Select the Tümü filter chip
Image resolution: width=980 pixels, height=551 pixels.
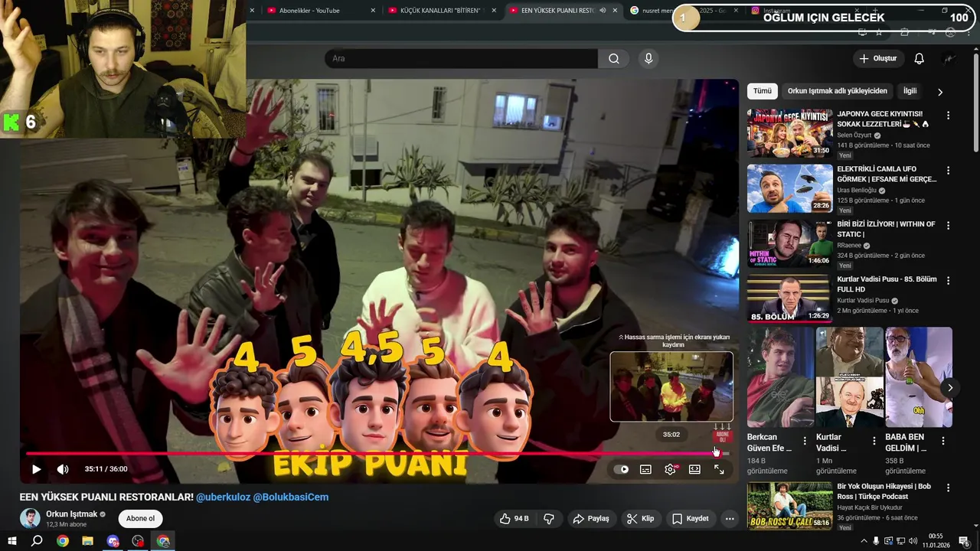click(x=763, y=91)
